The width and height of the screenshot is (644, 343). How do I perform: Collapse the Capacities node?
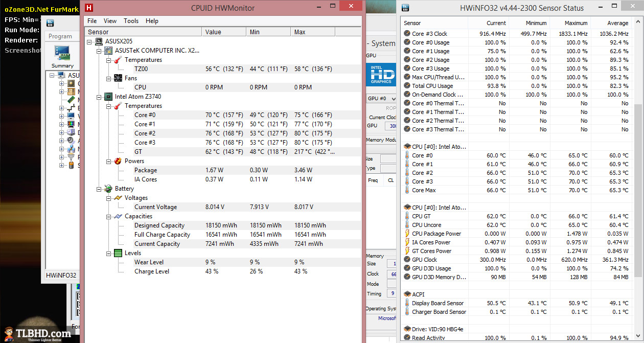tap(109, 216)
